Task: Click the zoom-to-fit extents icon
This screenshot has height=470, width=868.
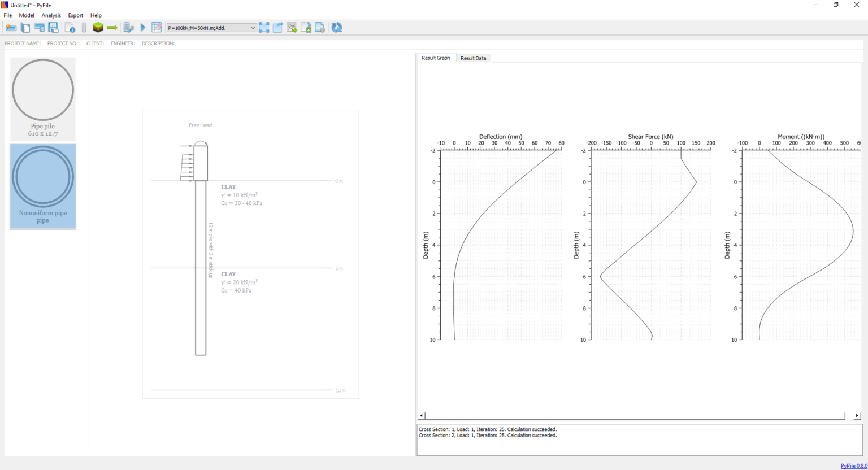Action: (264, 28)
